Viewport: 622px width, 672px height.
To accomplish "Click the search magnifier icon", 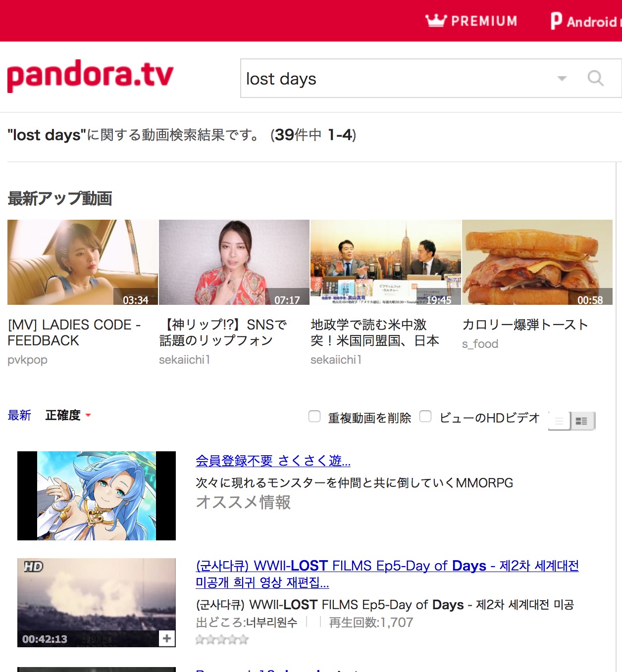I will coord(595,78).
